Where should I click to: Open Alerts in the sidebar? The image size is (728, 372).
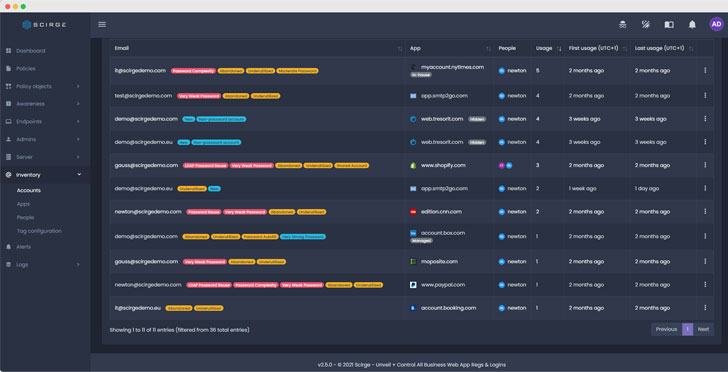24,247
